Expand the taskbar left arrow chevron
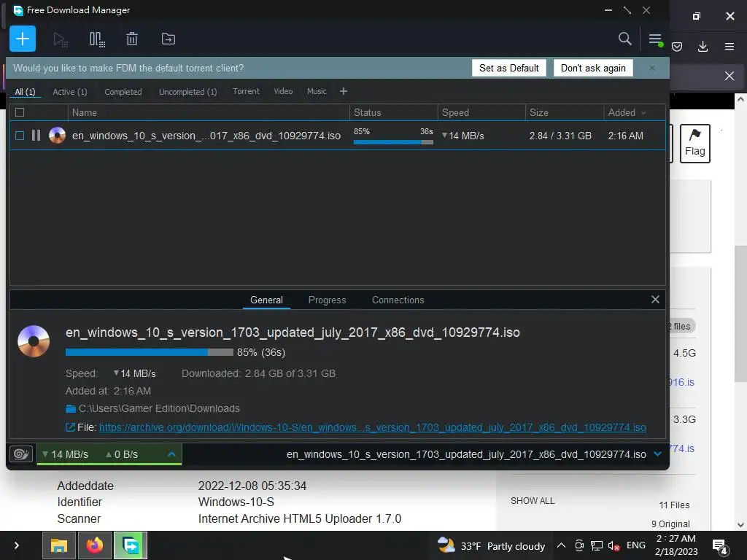747x560 pixels. point(17,545)
